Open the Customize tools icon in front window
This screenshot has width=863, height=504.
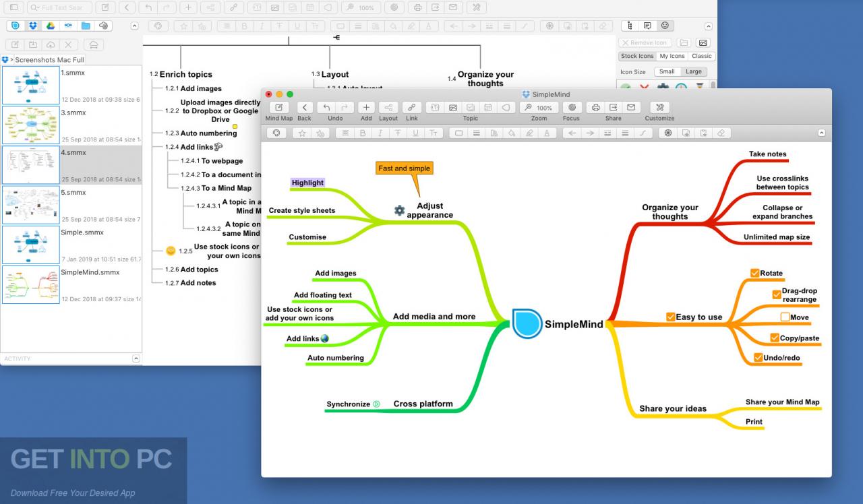659,107
